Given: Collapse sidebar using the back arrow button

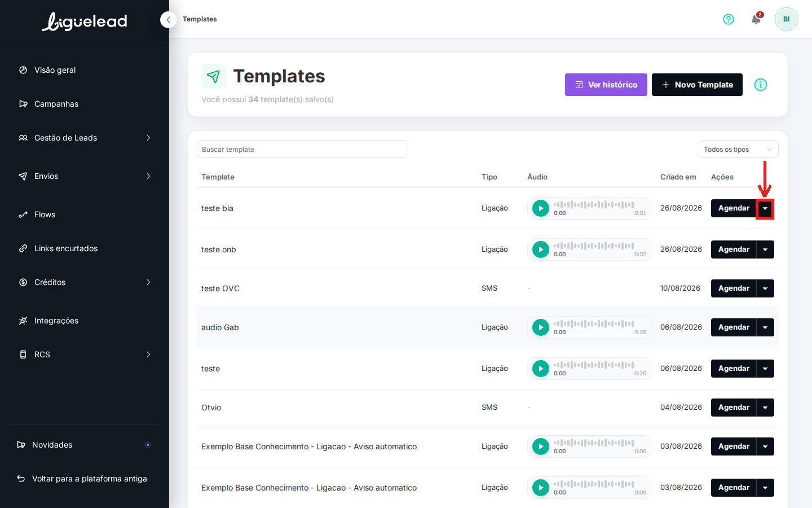Looking at the screenshot, I should pos(168,20).
